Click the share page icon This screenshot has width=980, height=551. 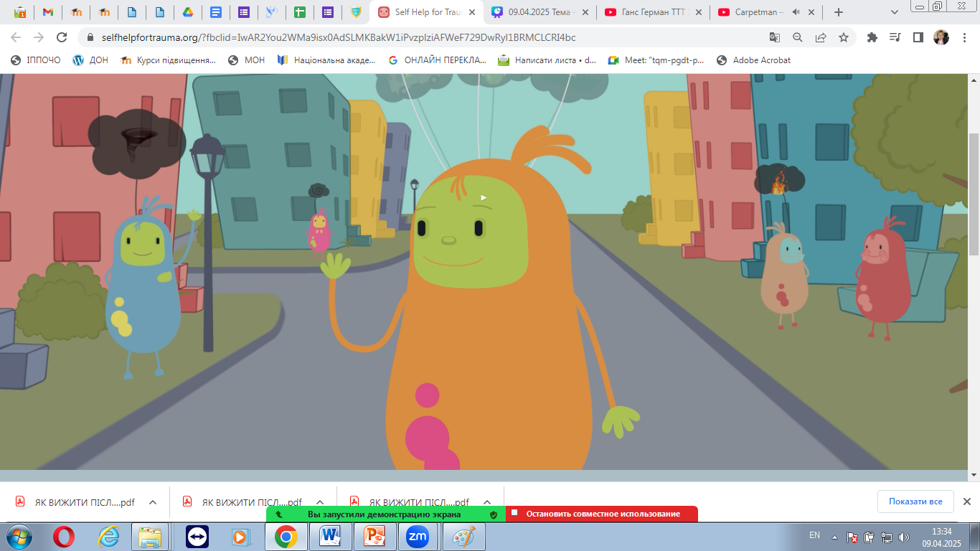pyautogui.click(x=821, y=37)
